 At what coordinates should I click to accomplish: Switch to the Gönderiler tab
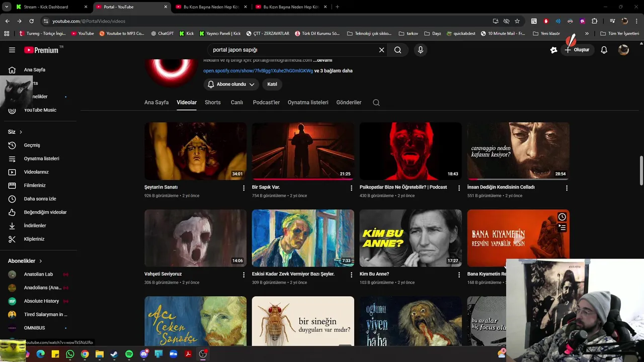tap(349, 102)
